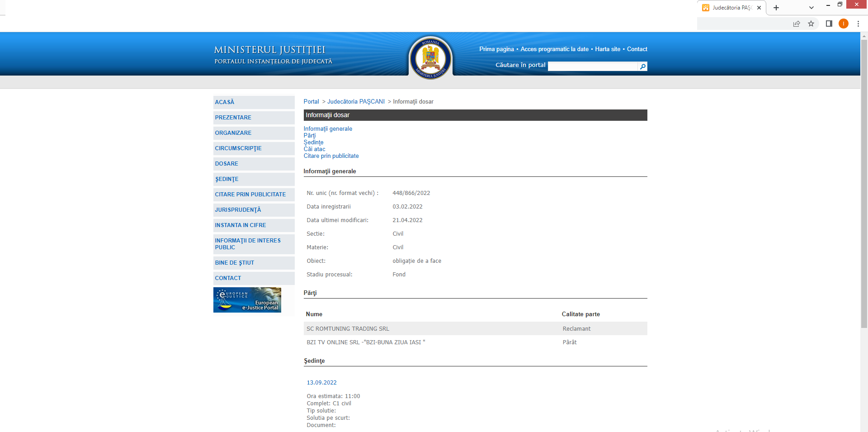The image size is (868, 432).
Task: Close the Judecătoria Pașcani tab
Action: coord(759,8)
